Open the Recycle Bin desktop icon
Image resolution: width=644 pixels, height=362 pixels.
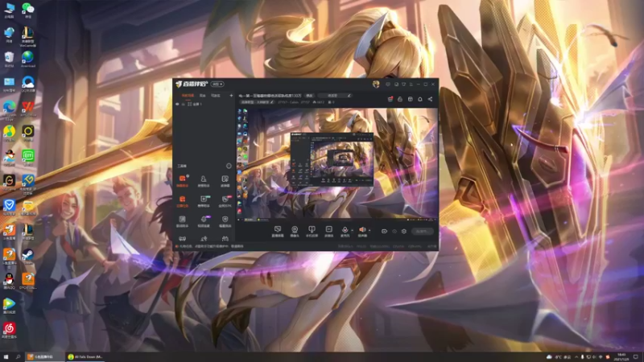tap(9, 59)
